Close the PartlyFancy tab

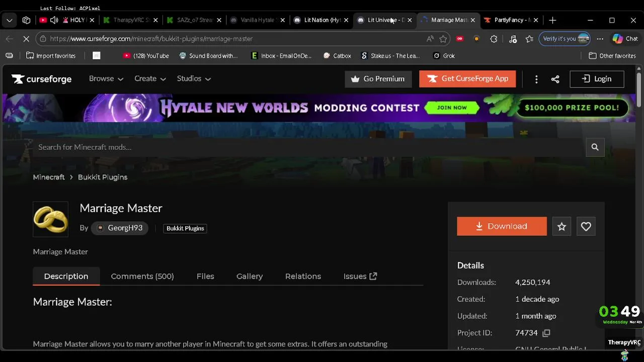[535, 20]
